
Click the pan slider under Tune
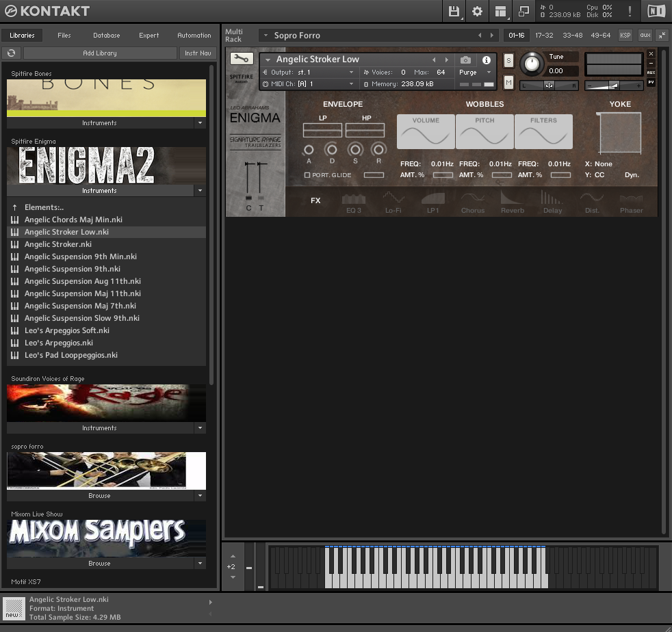(x=549, y=85)
